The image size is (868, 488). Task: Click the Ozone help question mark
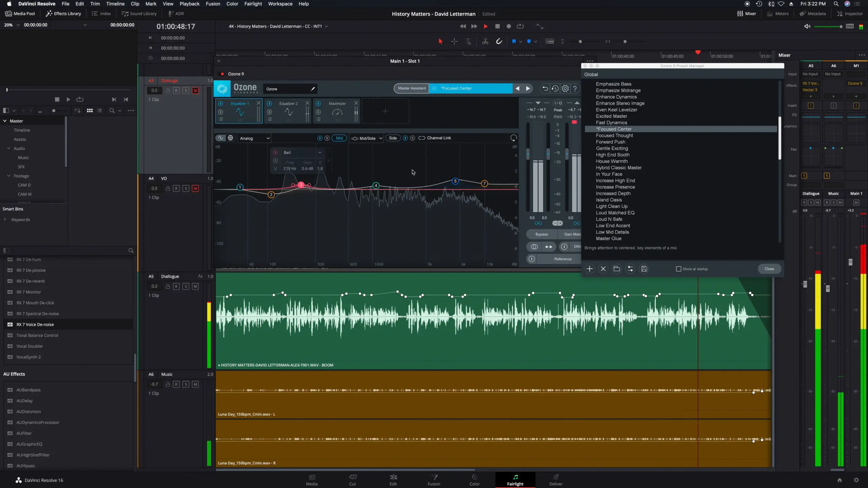click(575, 88)
